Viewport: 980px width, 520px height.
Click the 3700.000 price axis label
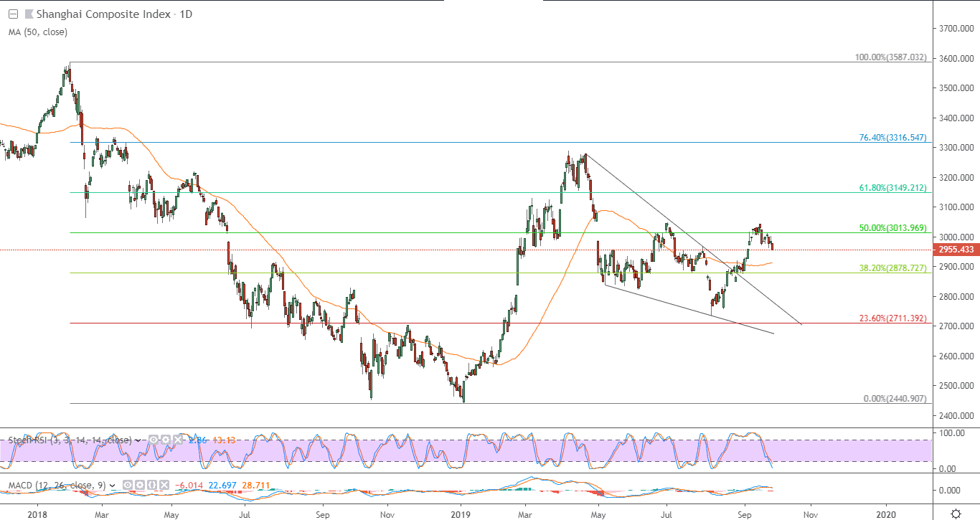click(x=958, y=29)
